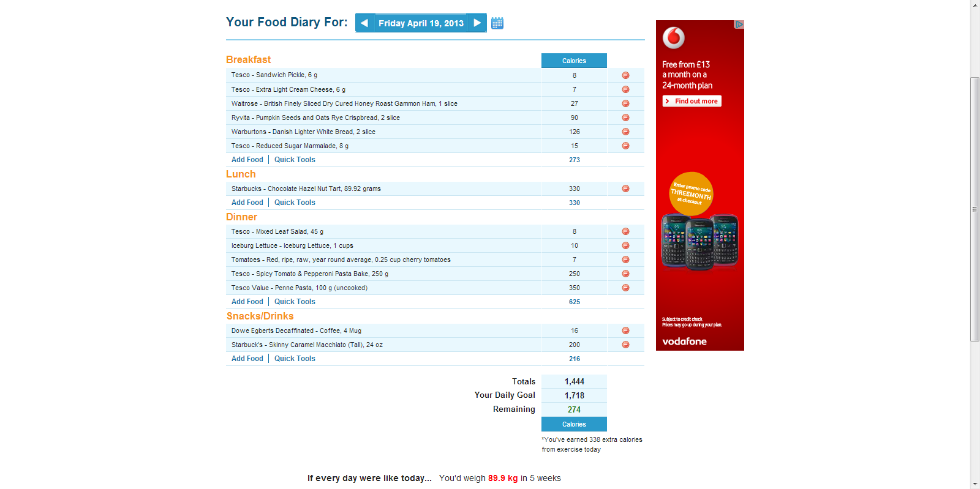Click Add Food under Dinner

[247, 302]
